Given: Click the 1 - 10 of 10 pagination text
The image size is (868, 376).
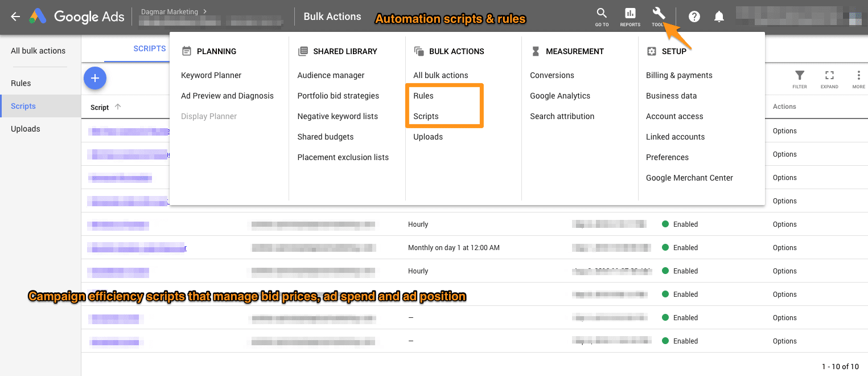Looking at the screenshot, I should click(840, 366).
